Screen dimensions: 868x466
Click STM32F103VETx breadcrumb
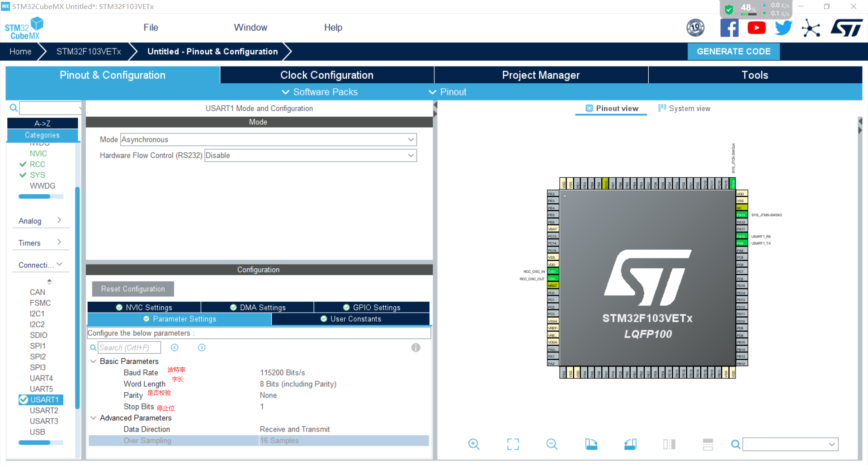[89, 52]
